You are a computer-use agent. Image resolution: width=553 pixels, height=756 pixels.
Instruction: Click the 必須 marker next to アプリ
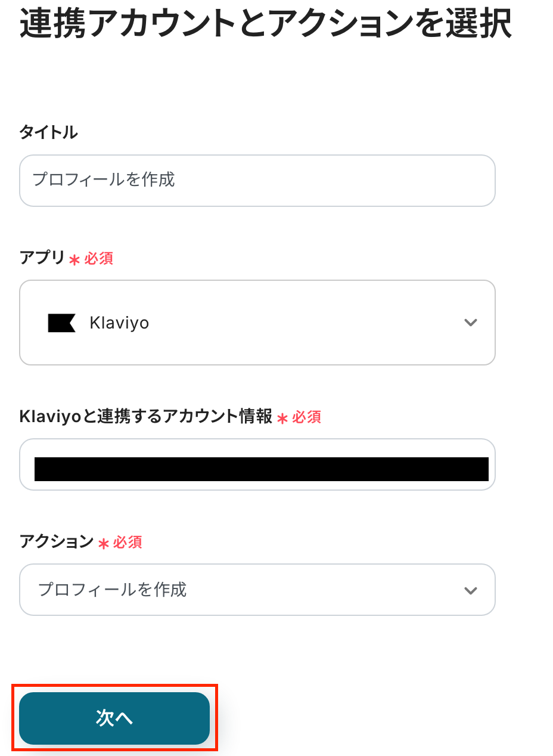click(x=99, y=259)
